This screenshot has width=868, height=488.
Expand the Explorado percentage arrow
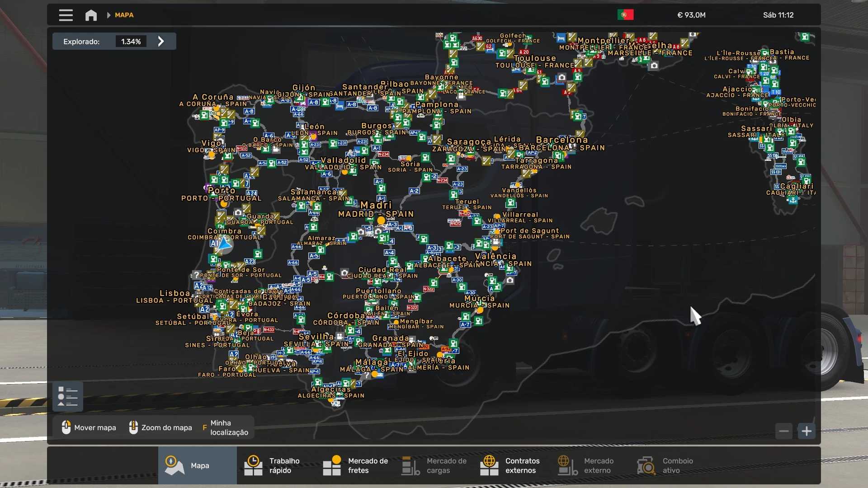[x=161, y=42]
